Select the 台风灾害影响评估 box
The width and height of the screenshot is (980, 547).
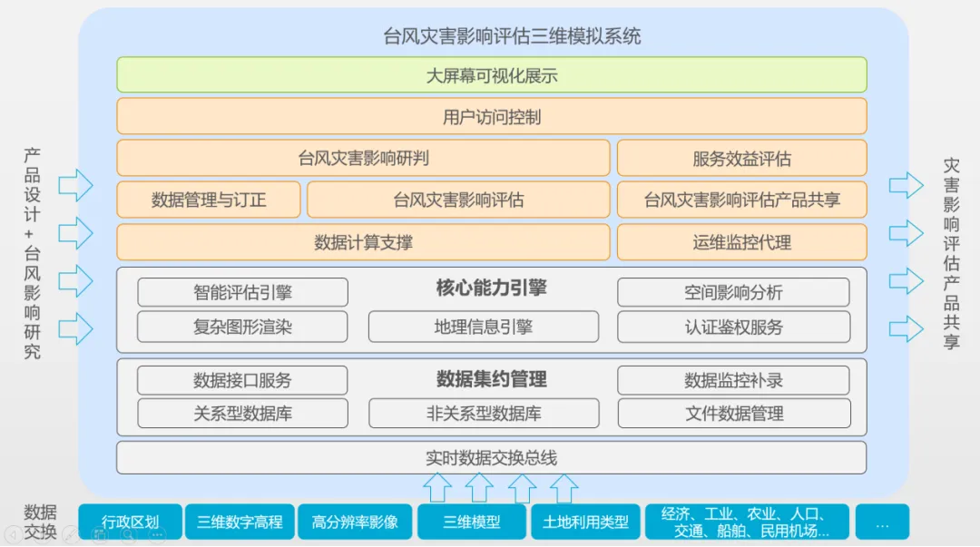coord(458,200)
